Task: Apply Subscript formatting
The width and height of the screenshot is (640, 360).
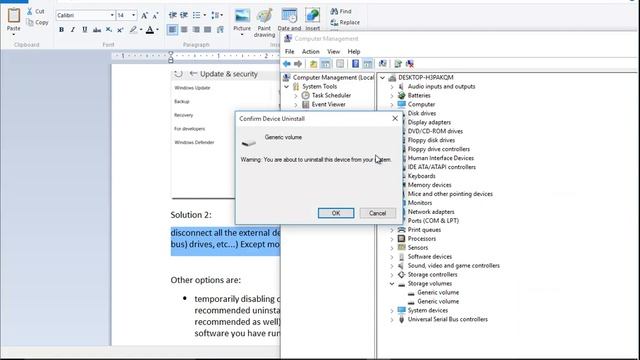Action: [x=109, y=29]
